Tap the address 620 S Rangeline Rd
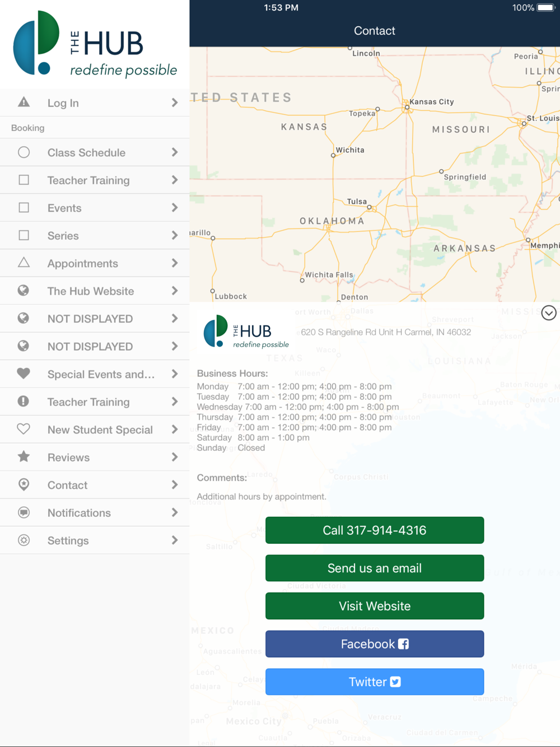The width and height of the screenshot is (560, 747). tap(386, 332)
